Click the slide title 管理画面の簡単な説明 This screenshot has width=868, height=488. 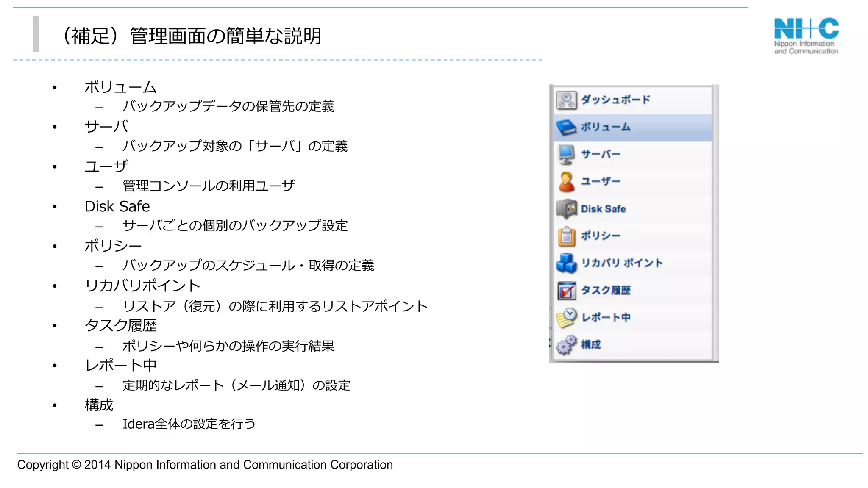point(225,36)
